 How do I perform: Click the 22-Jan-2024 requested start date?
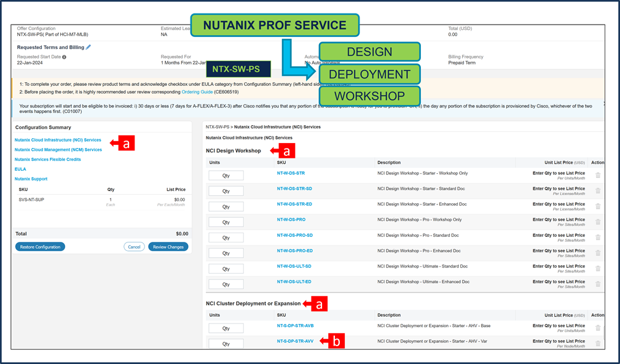pyautogui.click(x=29, y=63)
